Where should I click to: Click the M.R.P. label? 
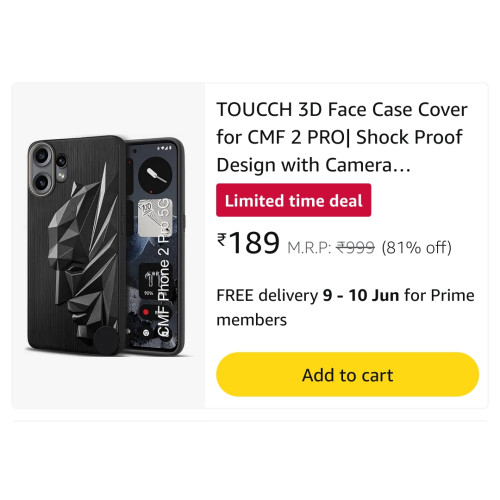tap(309, 248)
